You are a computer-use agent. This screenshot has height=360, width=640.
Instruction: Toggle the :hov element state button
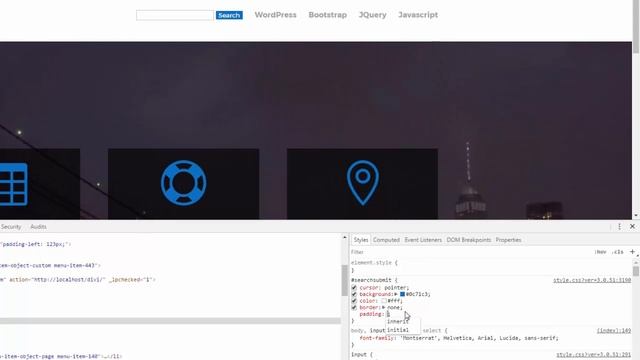(600, 252)
